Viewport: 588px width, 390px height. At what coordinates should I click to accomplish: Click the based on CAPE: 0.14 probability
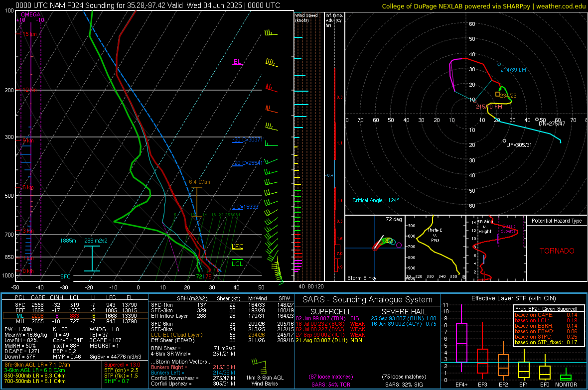546,315
